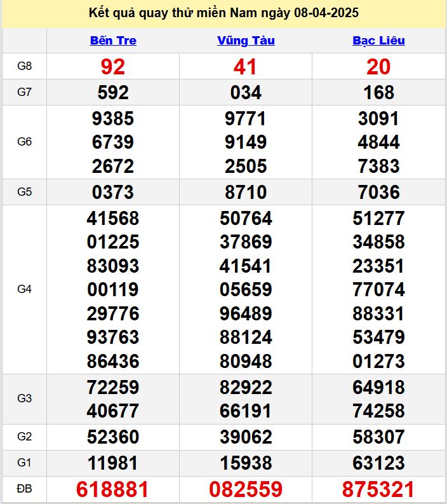Click G4 number 86436
447x504 pixels.
coord(113,361)
